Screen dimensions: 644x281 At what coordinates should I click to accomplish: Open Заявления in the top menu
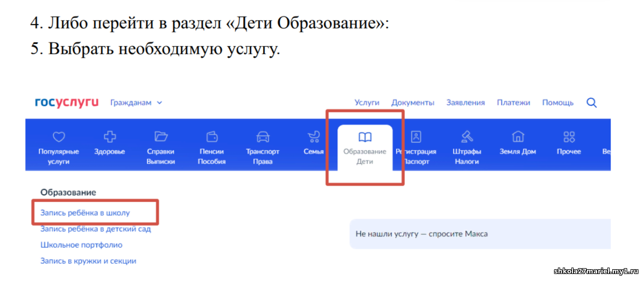[465, 103]
